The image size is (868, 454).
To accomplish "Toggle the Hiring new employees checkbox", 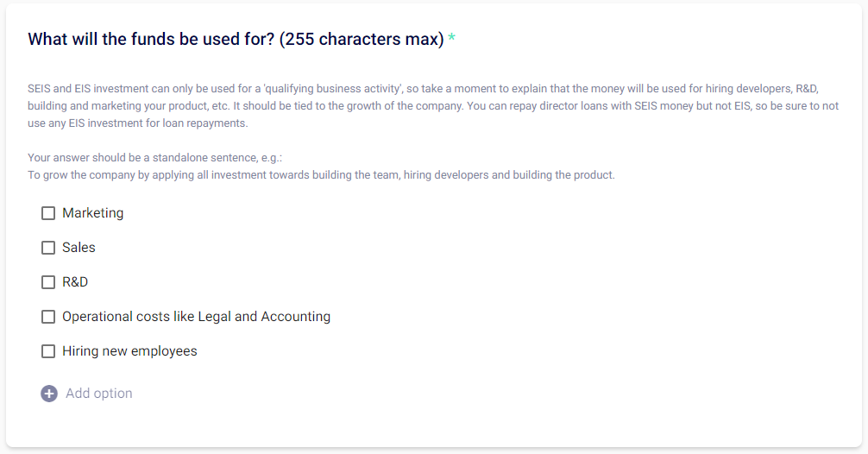I will [48, 351].
